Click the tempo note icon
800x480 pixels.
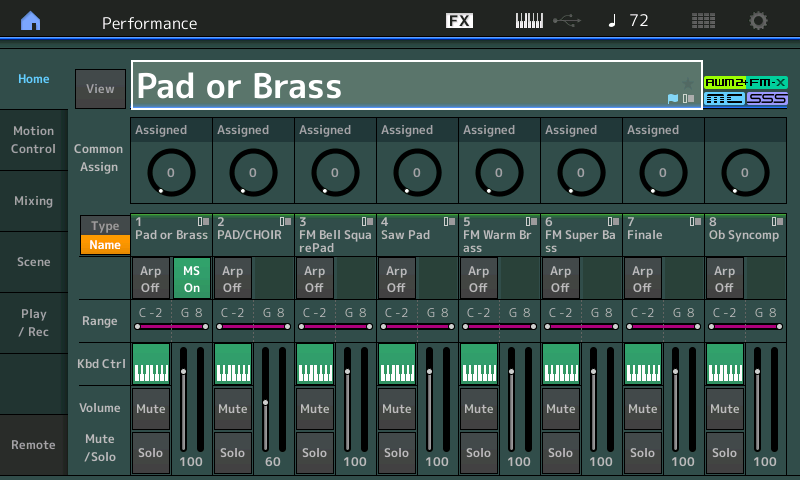[613, 21]
